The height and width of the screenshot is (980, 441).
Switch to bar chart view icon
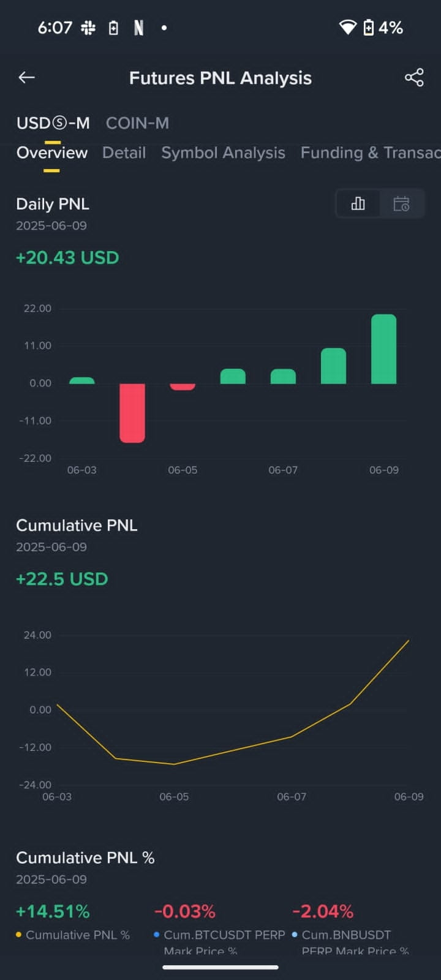[x=358, y=203]
